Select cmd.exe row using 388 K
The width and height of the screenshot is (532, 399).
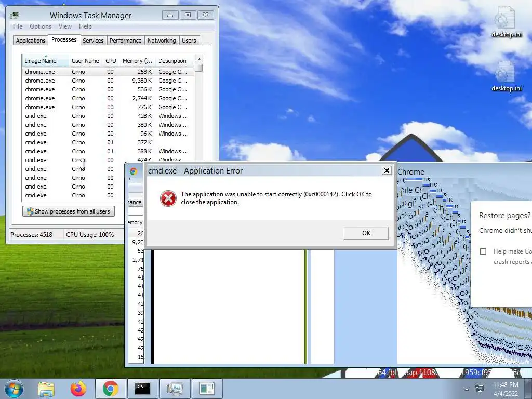click(108, 151)
